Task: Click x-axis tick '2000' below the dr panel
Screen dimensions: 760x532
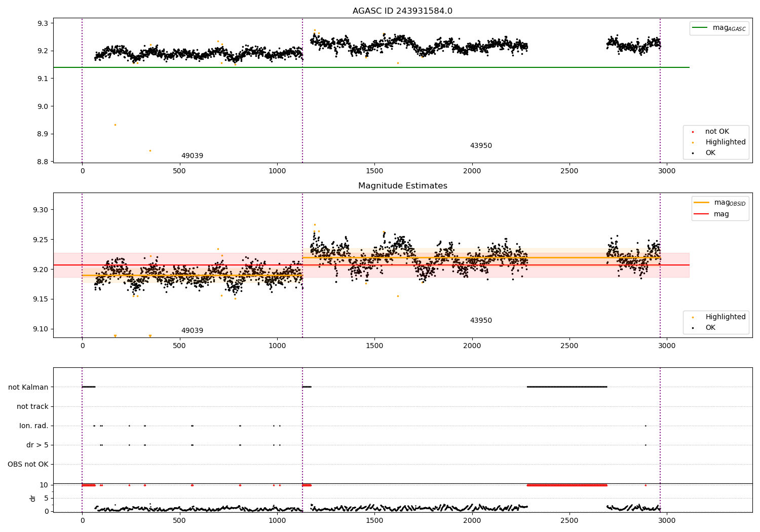Action: [x=472, y=520]
